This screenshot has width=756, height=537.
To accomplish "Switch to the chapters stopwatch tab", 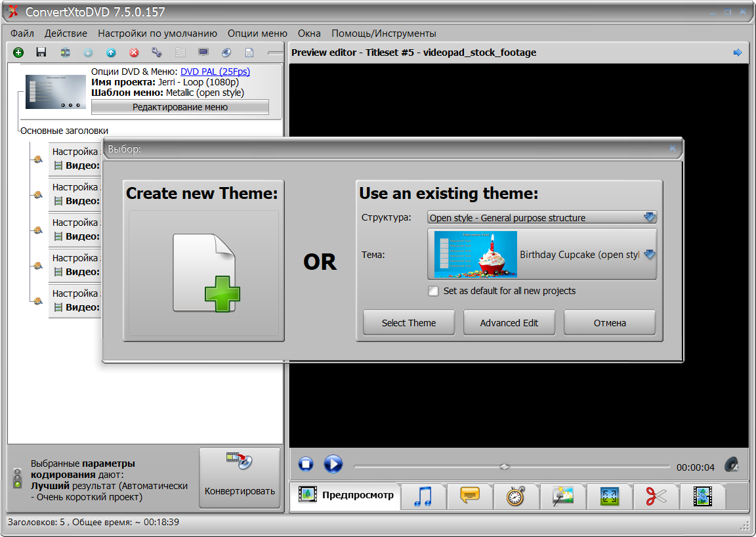I will [x=515, y=496].
